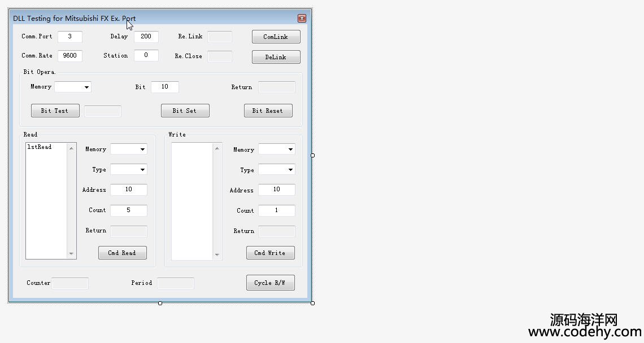Focus the Bit number input field
644x343 pixels.
click(165, 87)
